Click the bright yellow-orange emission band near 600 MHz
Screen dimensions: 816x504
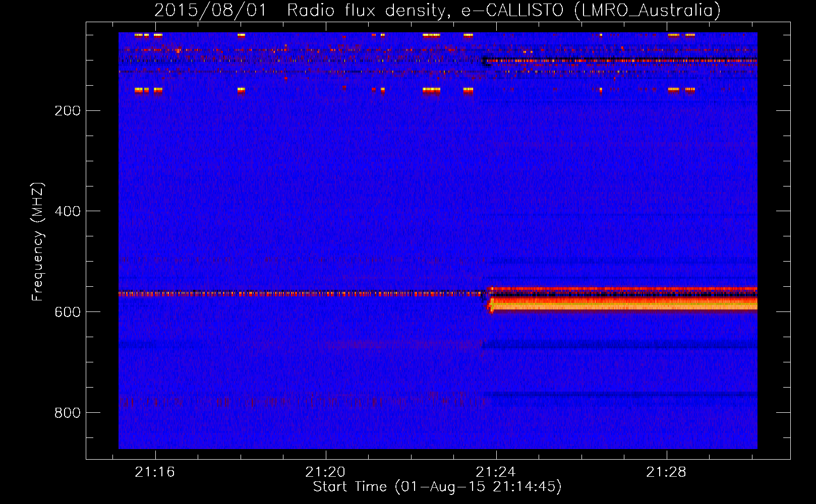click(x=623, y=304)
